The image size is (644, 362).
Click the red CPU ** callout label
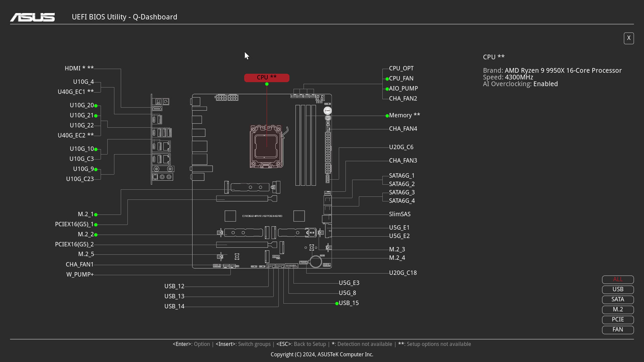267,77
